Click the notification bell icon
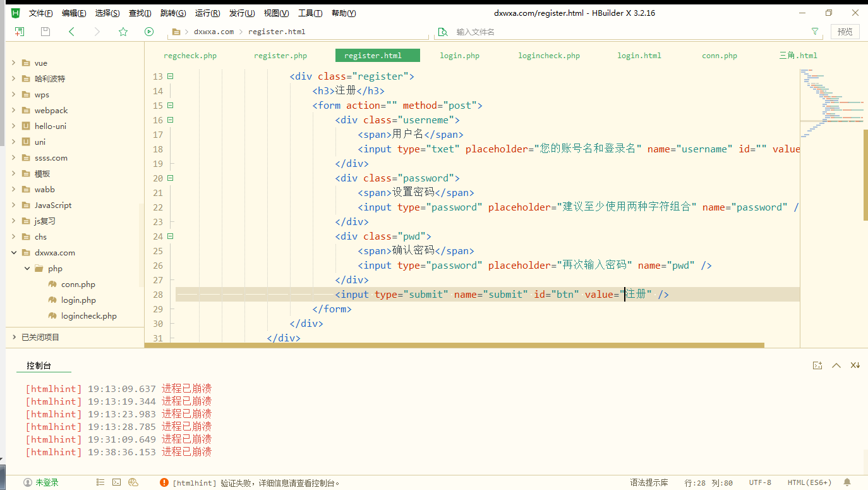Image resolution: width=868 pixels, height=490 pixels. (847, 482)
